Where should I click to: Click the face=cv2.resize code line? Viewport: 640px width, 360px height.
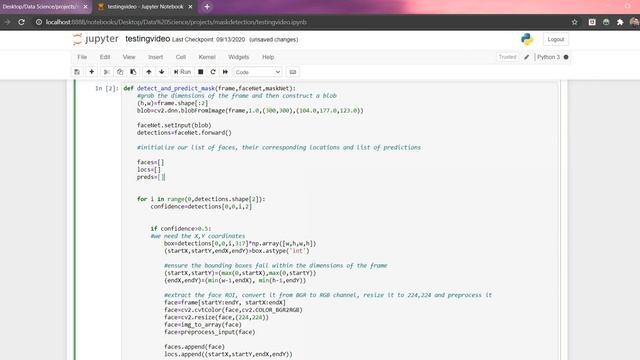pos(216,317)
